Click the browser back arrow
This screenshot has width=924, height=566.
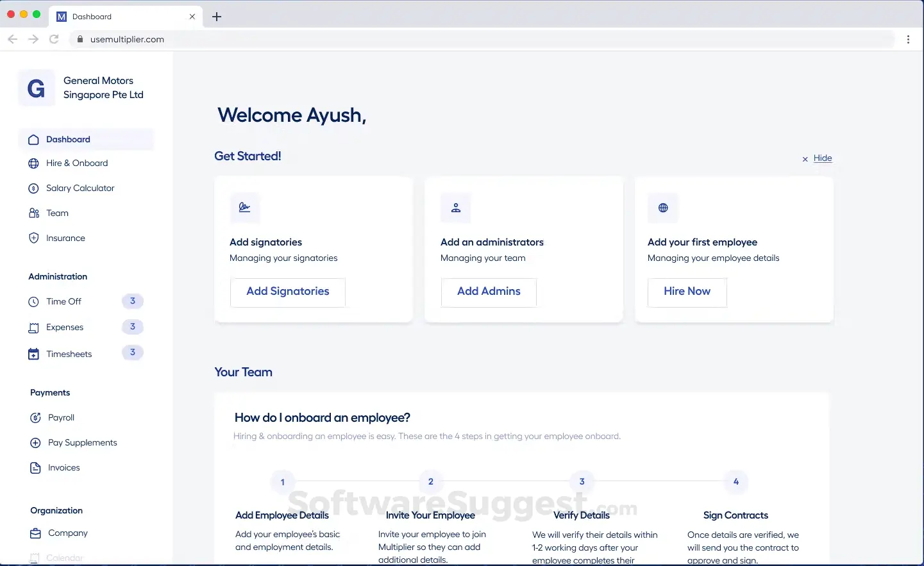(12, 39)
